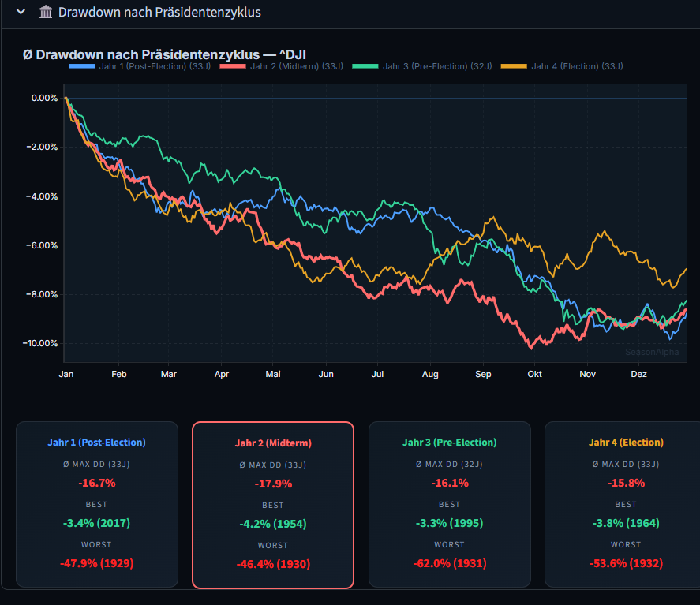Viewport: 700px width, 605px height.
Task: Click the Jul x-axis label
Action: click(377, 374)
